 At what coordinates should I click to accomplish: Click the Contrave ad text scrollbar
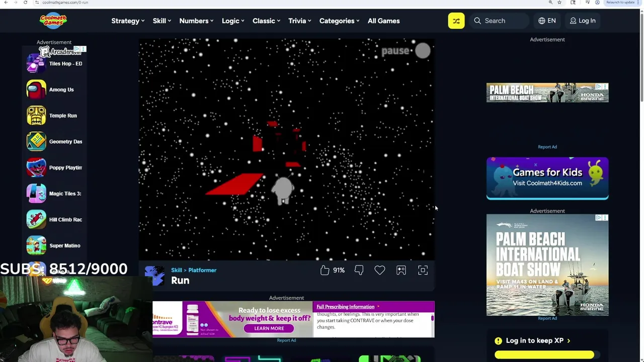coord(432,319)
